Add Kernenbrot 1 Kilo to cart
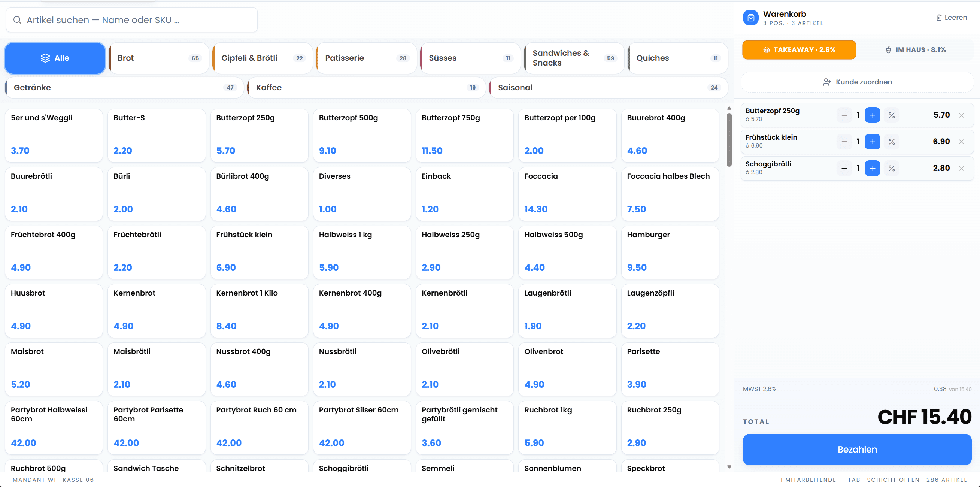The width and height of the screenshot is (980, 487). point(259,311)
